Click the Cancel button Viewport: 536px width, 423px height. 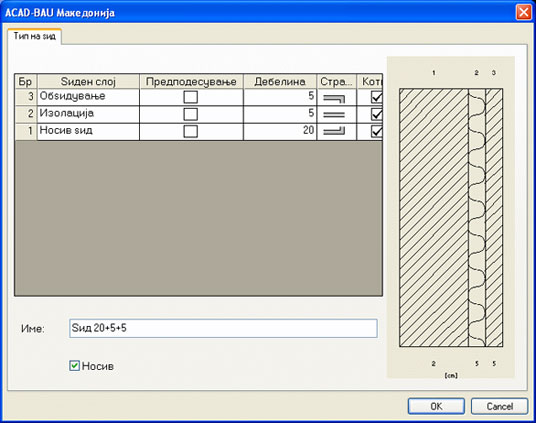tap(499, 406)
